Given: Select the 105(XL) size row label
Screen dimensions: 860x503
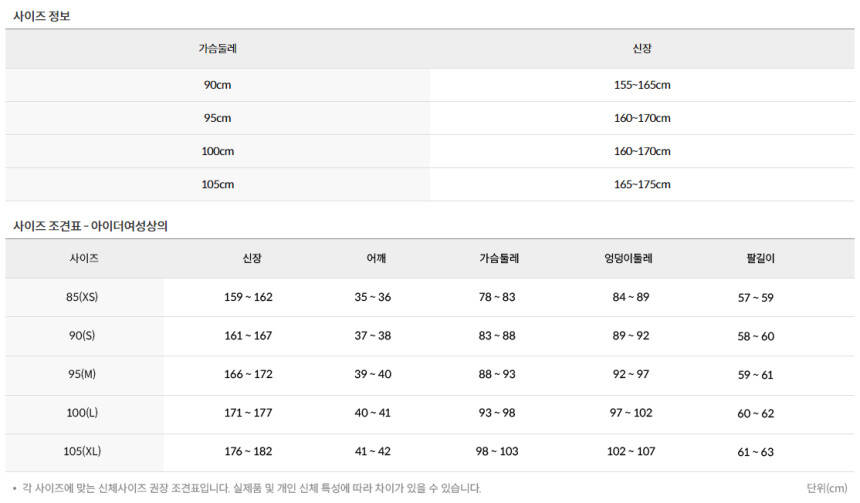Looking at the screenshot, I should click(x=82, y=451).
